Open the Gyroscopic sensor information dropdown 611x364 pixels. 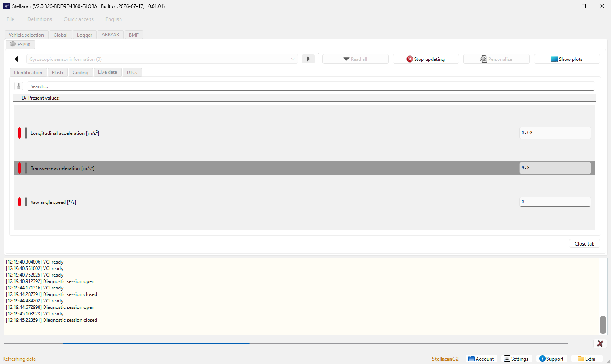(162, 59)
